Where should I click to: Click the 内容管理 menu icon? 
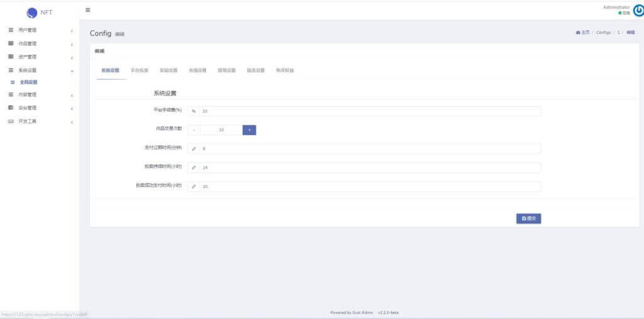11,95
